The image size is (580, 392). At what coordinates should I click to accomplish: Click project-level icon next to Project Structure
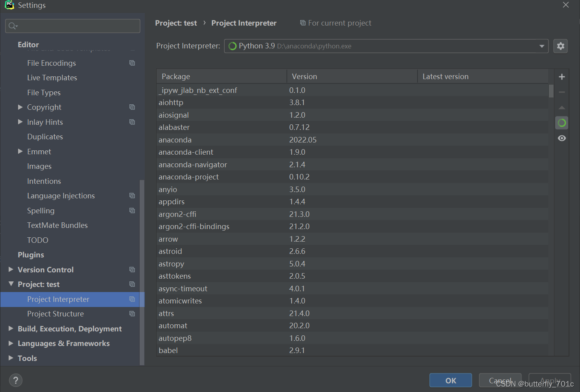[x=132, y=314]
